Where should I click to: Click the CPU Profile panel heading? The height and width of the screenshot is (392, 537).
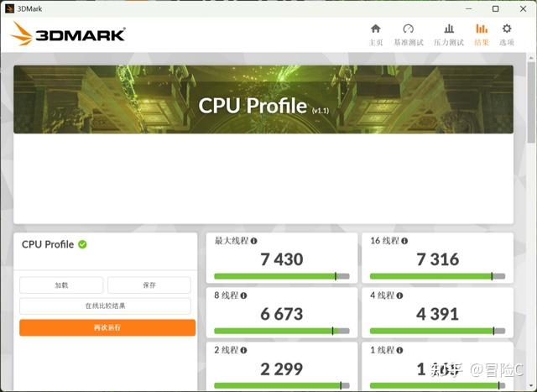tap(48, 244)
